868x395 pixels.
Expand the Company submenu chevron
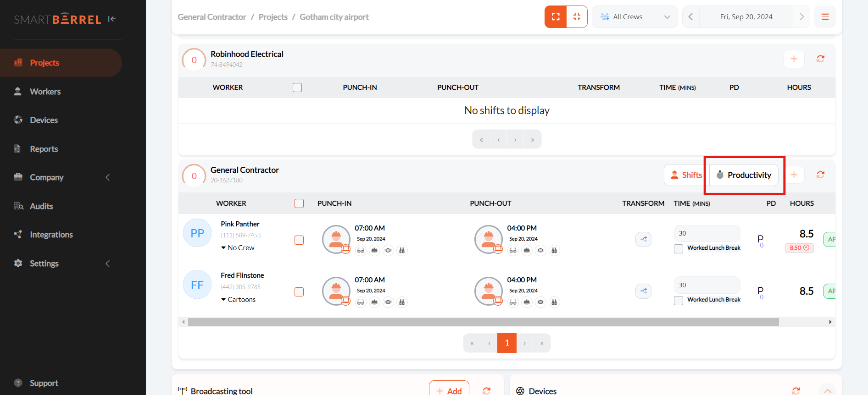coord(108,177)
